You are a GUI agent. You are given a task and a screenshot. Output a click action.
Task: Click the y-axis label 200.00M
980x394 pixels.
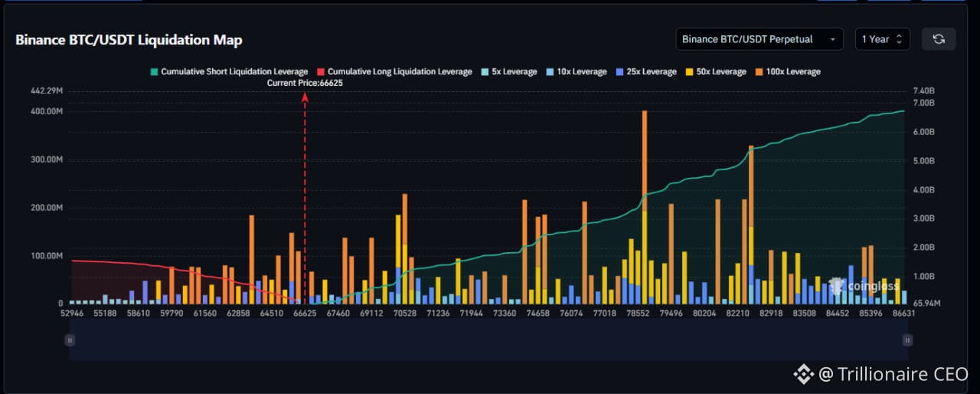46,208
